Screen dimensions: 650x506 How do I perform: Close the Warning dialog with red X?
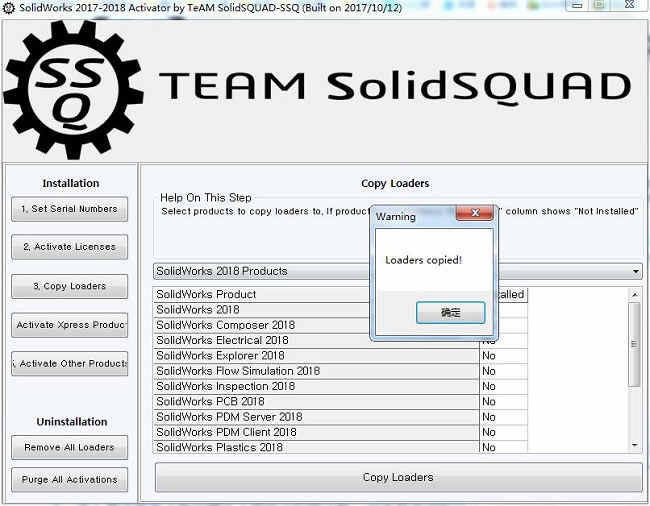coord(475,213)
